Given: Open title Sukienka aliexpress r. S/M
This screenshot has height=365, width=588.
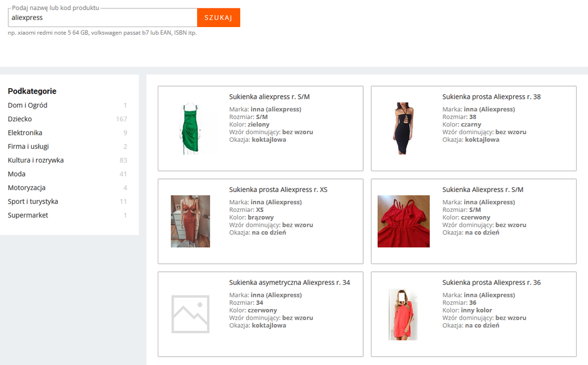Looking at the screenshot, I should pos(269,97).
